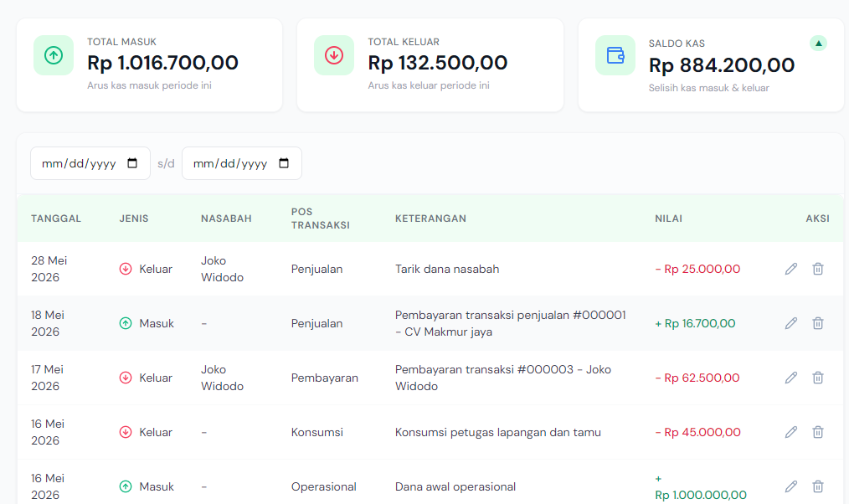849x504 pixels.
Task: Click the 18 Mei 2026 date cell
Action: (48, 323)
